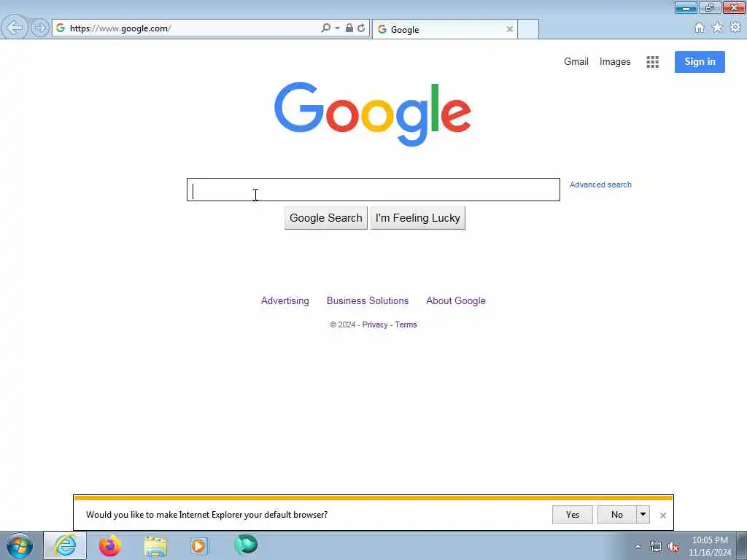Open the Gmail link
This screenshot has height=560, width=747.
pos(576,61)
